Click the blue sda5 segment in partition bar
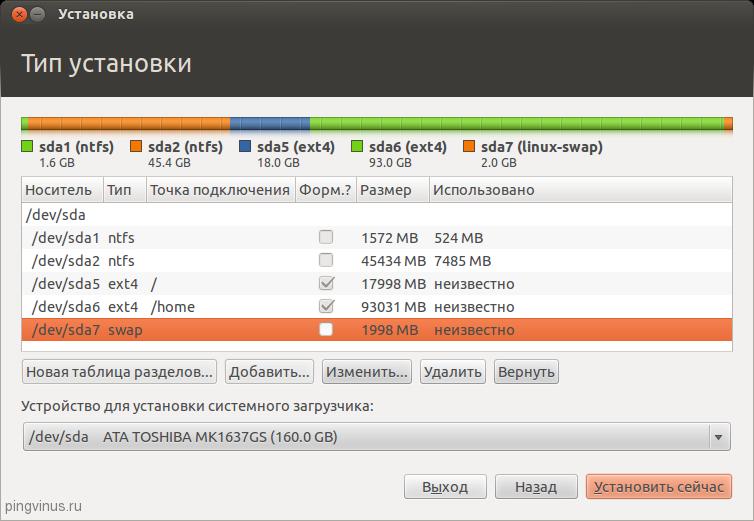Screen dimensions: 754x521 [270, 124]
